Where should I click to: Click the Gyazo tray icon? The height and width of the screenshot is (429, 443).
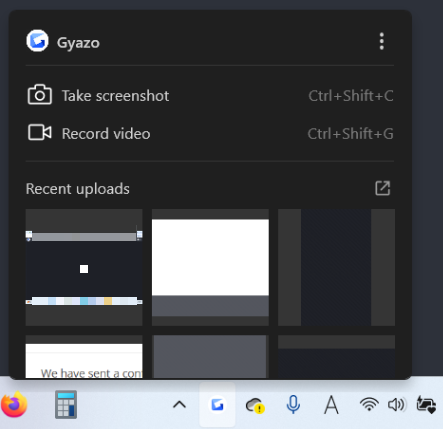(x=217, y=405)
